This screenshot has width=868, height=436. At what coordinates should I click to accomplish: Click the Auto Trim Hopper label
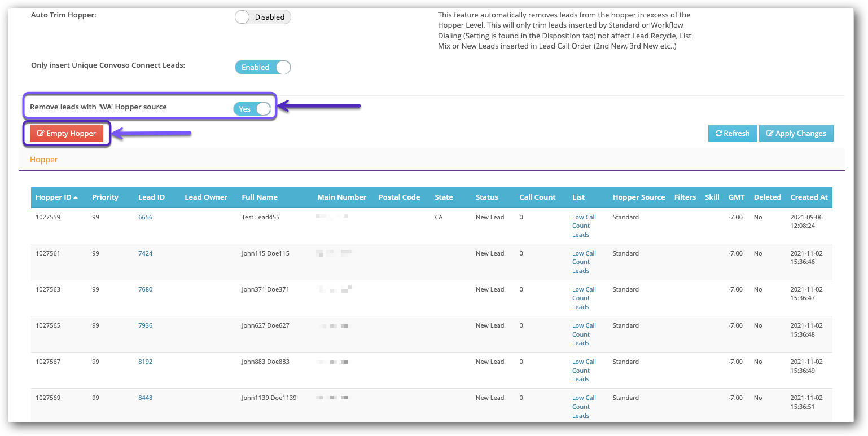[x=64, y=15]
